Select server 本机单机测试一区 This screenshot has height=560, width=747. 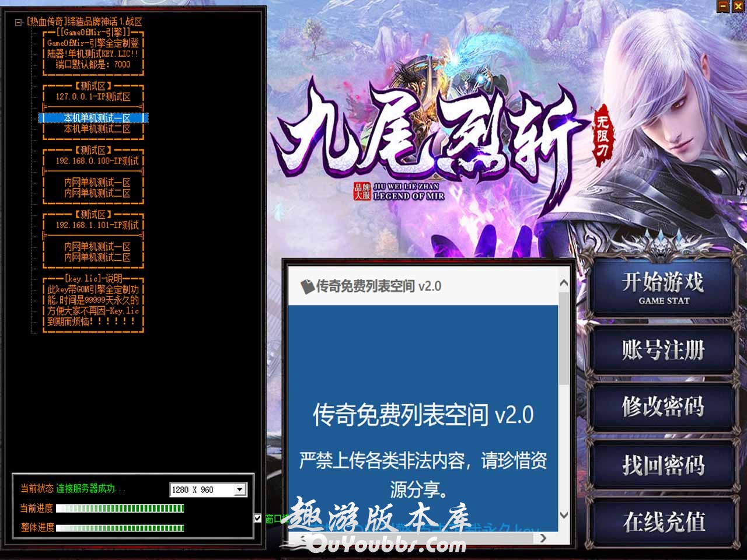pos(93,118)
